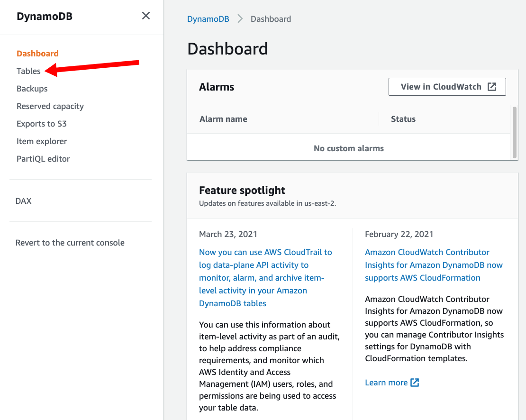Open Backups in the sidebar

32,89
